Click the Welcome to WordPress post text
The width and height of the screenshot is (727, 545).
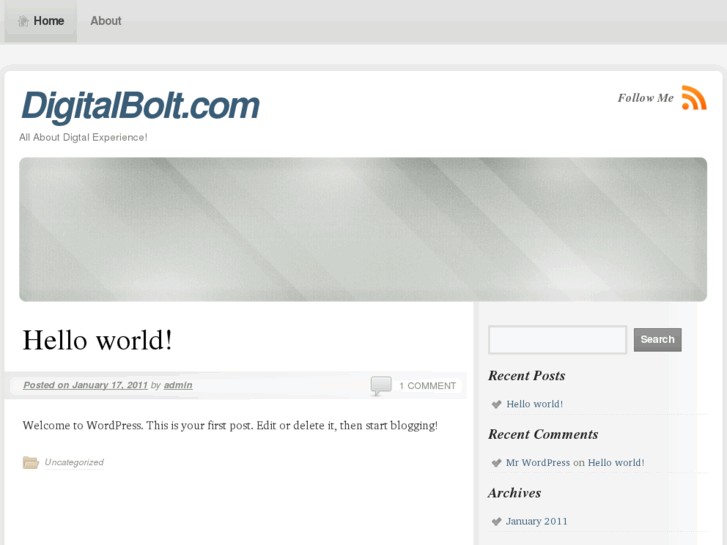[230, 426]
